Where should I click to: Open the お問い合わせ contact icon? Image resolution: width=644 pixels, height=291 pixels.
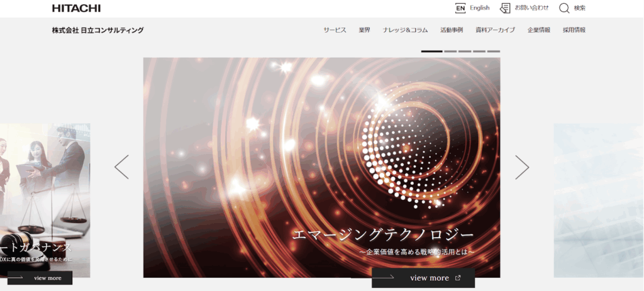click(505, 8)
